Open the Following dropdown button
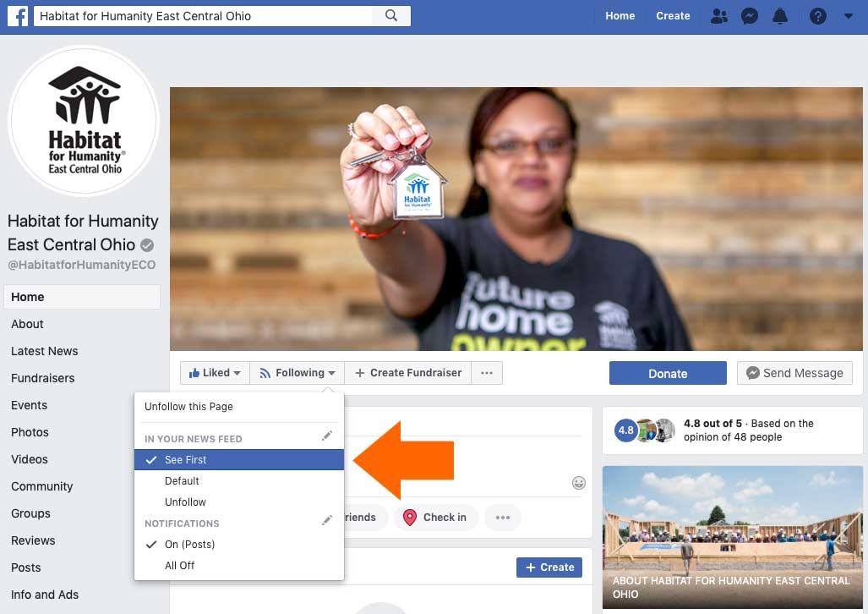 click(298, 373)
